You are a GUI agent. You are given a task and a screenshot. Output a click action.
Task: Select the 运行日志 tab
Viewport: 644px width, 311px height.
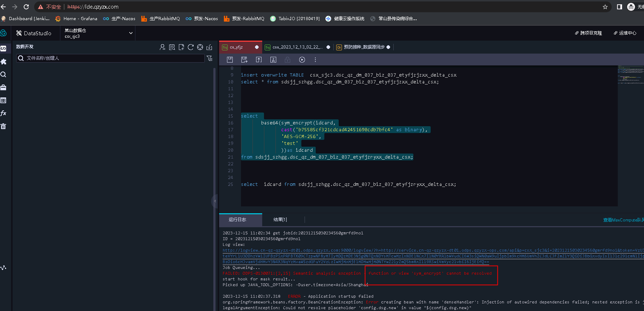(237, 220)
